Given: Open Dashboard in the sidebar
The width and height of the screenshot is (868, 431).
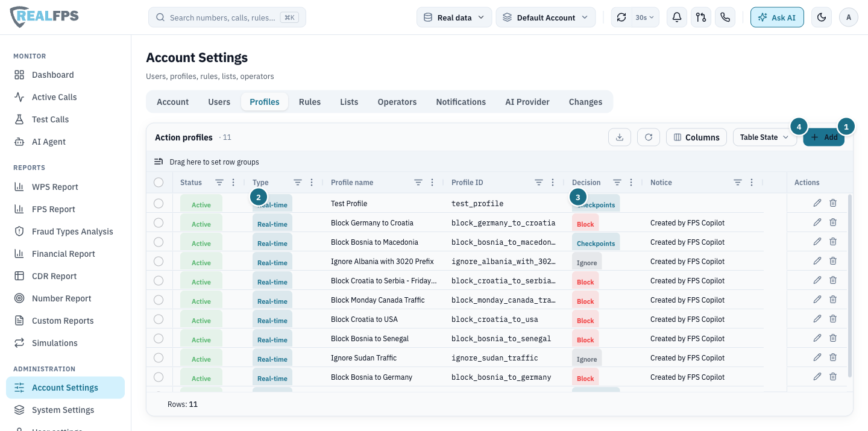Looking at the screenshot, I should [65, 75].
